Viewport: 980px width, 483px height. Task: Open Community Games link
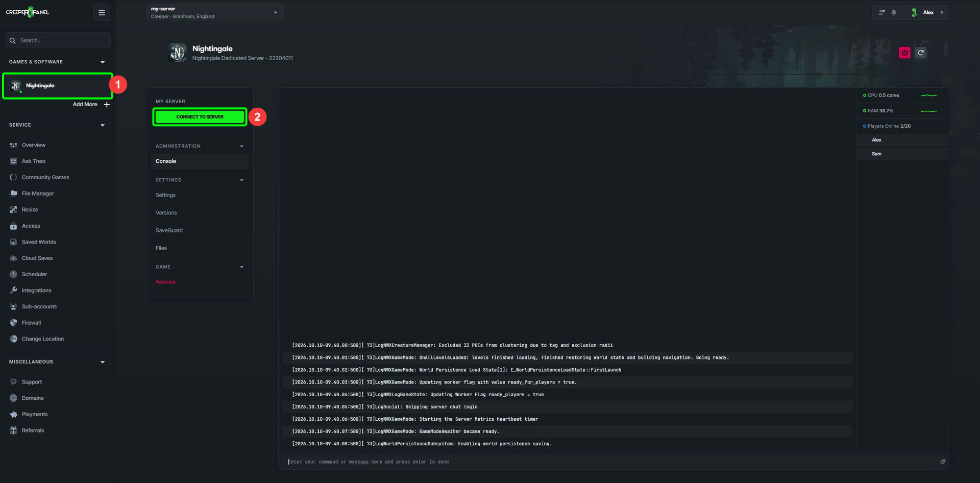(x=45, y=178)
